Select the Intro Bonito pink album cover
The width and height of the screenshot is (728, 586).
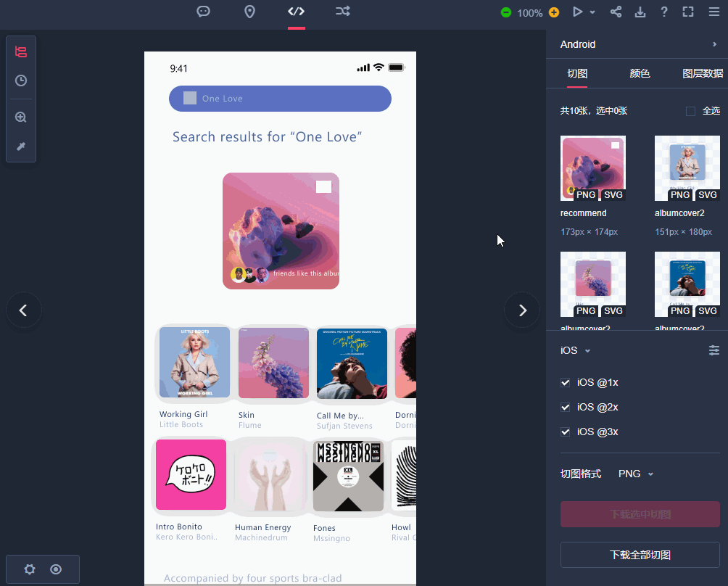click(x=191, y=474)
